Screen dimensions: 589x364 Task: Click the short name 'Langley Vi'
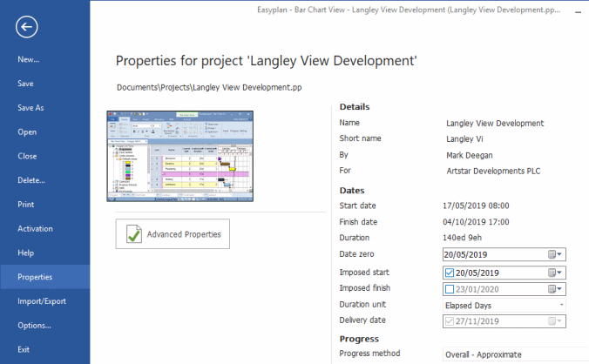464,139
